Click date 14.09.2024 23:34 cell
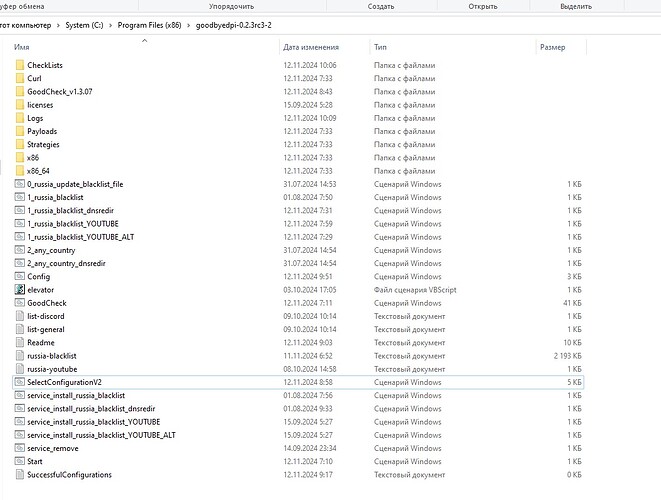661x500 pixels. pos(309,448)
